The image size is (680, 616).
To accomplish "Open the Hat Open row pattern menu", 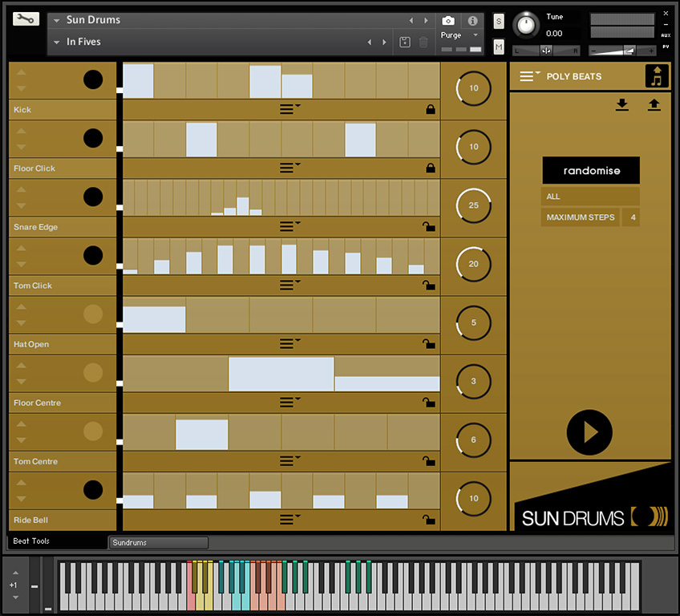I will coord(289,343).
